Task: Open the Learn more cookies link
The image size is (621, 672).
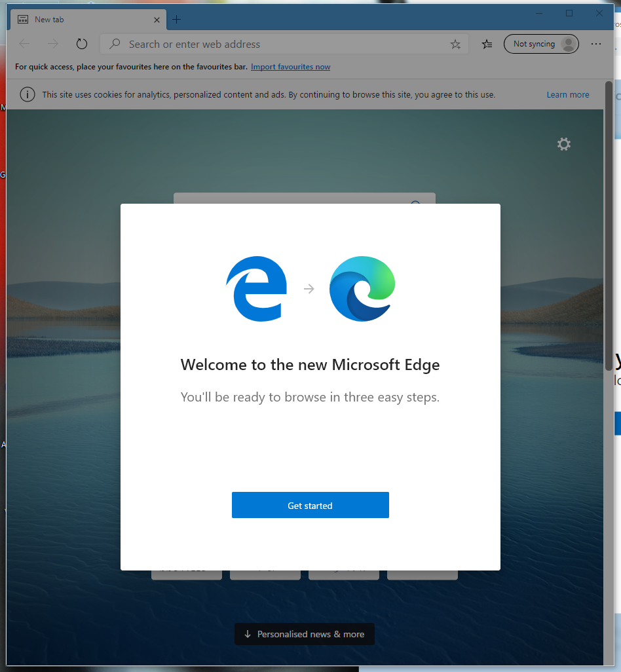Action: click(x=568, y=95)
